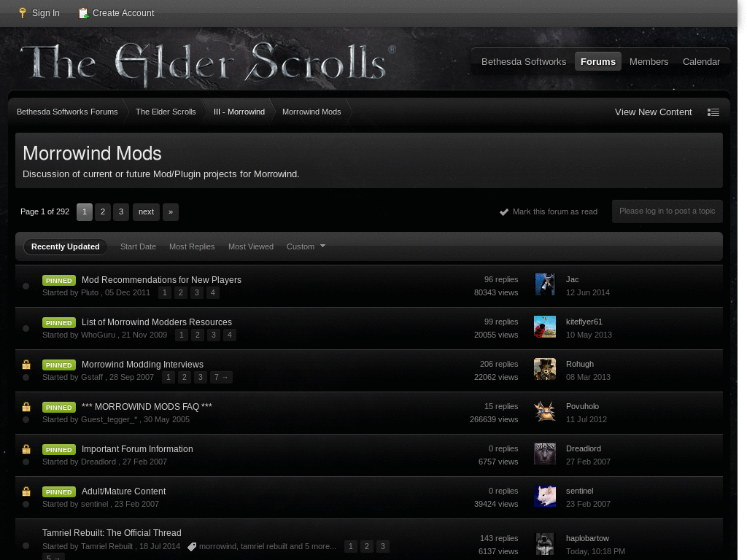The height and width of the screenshot is (560, 747).
Task: Open Jac's avatar thumbnail
Action: click(544, 284)
